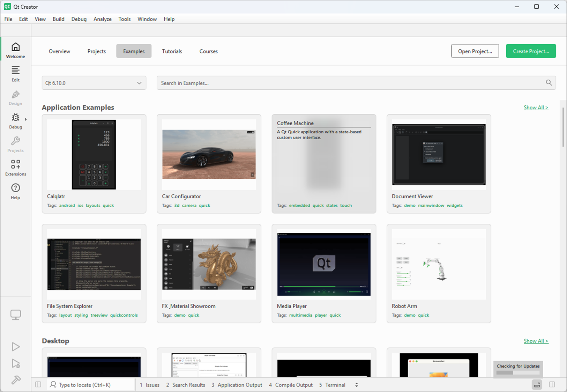Switch to the Courses tab

pos(209,51)
